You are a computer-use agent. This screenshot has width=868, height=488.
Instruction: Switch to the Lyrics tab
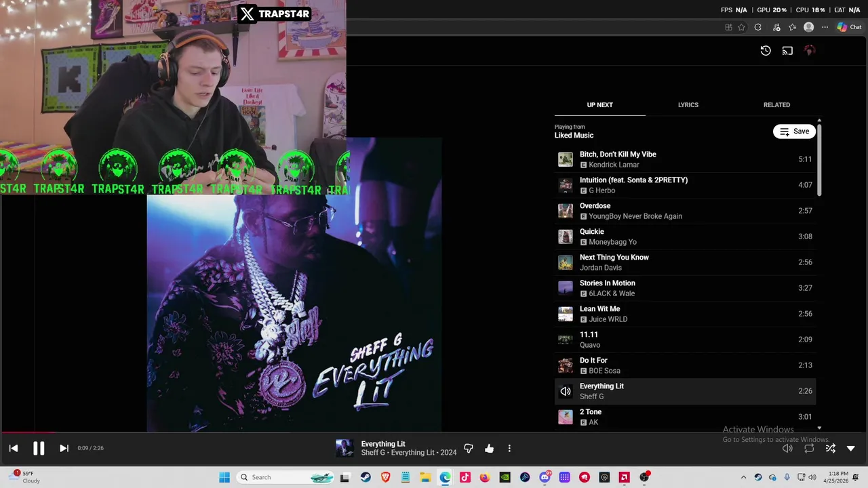click(688, 105)
